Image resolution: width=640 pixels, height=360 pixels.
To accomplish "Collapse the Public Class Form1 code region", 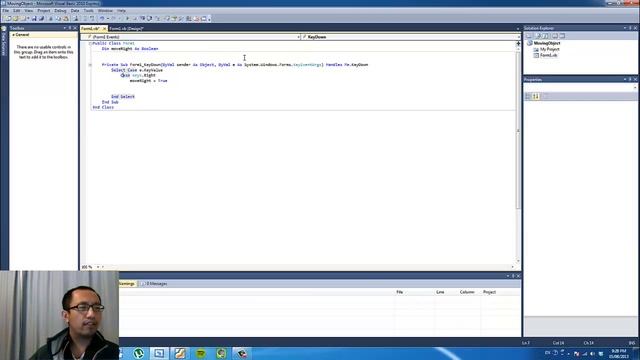I will (x=90, y=43).
